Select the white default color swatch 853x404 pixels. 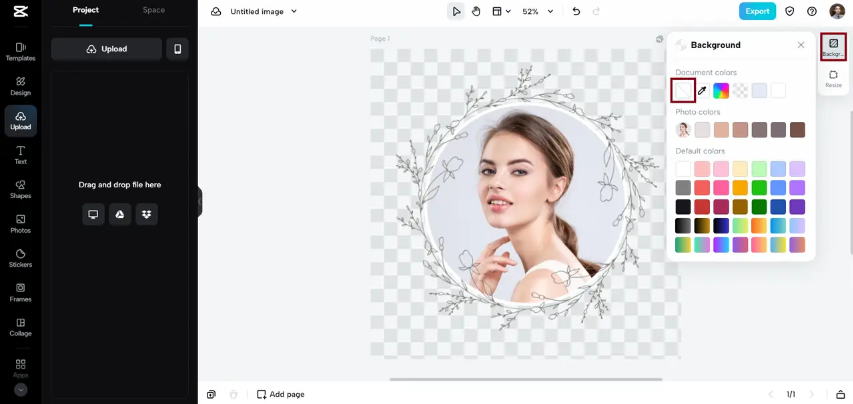(683, 169)
